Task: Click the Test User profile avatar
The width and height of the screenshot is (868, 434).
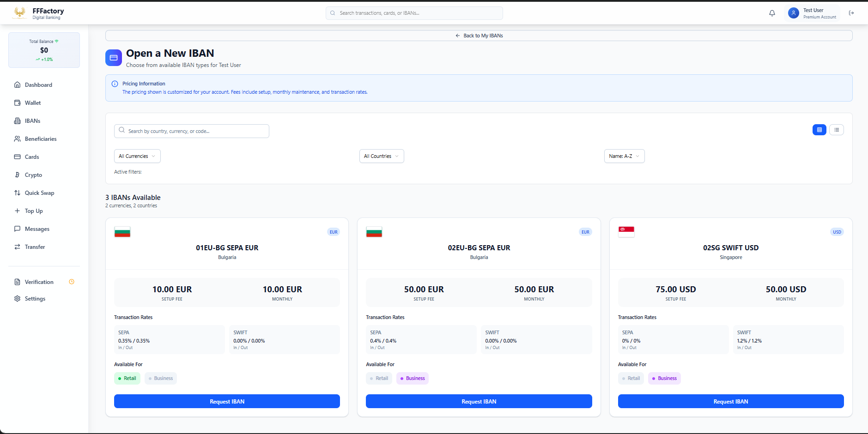Action: pyautogui.click(x=793, y=13)
